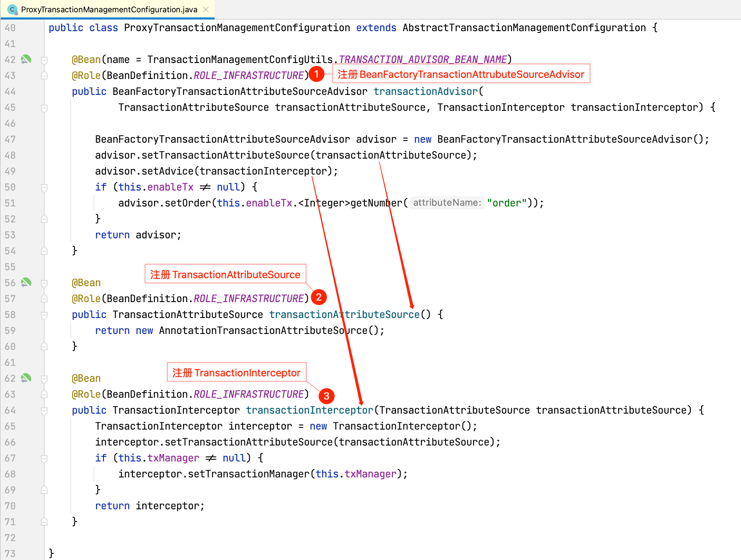Click red numbered marker 1 annotation

[316, 74]
